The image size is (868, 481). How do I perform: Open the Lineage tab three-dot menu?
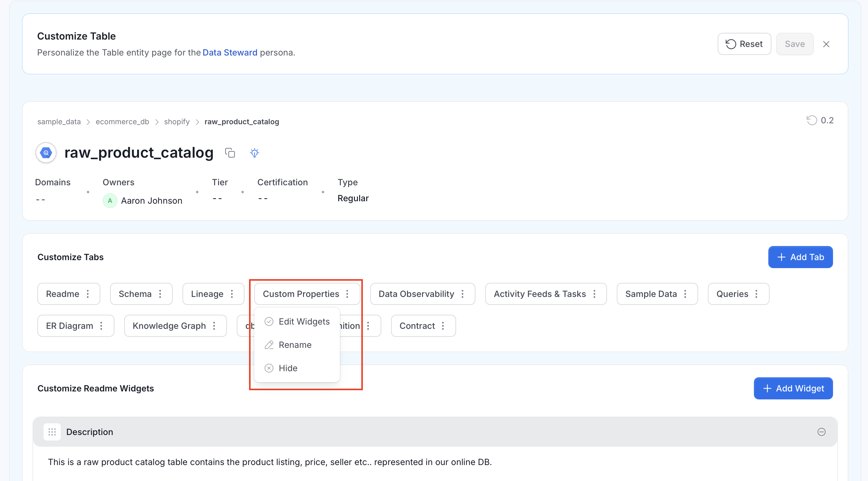pos(232,294)
